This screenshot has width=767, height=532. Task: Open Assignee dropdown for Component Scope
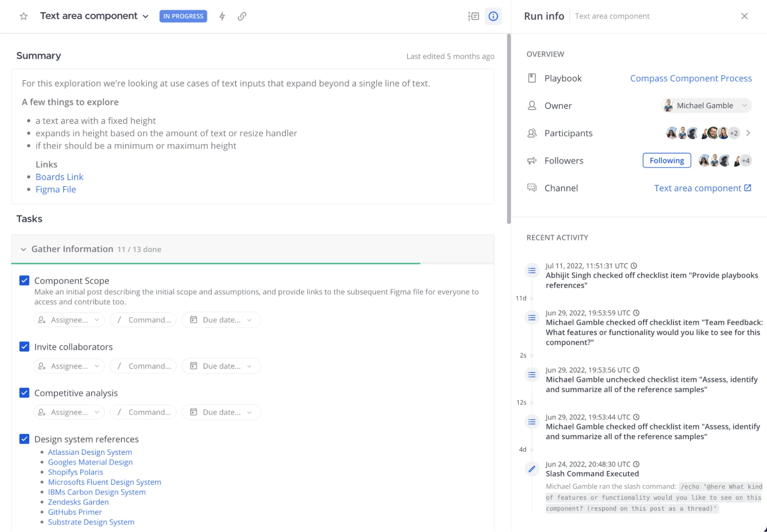[x=69, y=320]
